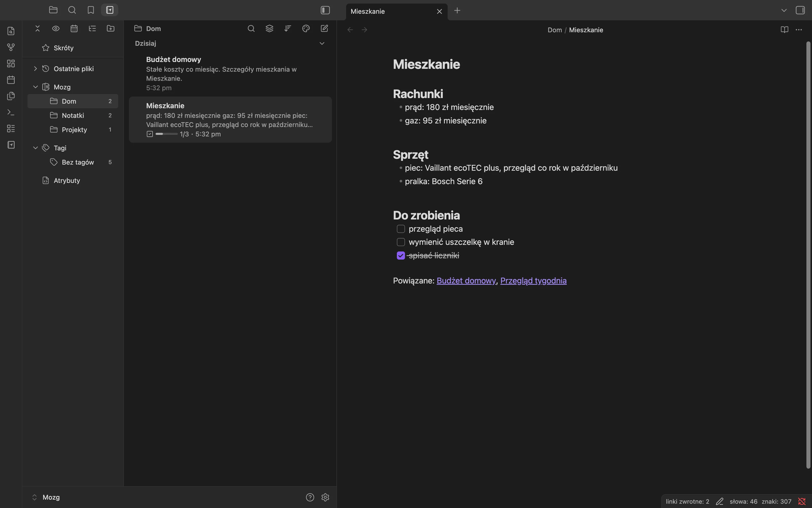Toggle the left sidebar collapse icon
The width and height of the screenshot is (812, 508).
click(x=325, y=10)
